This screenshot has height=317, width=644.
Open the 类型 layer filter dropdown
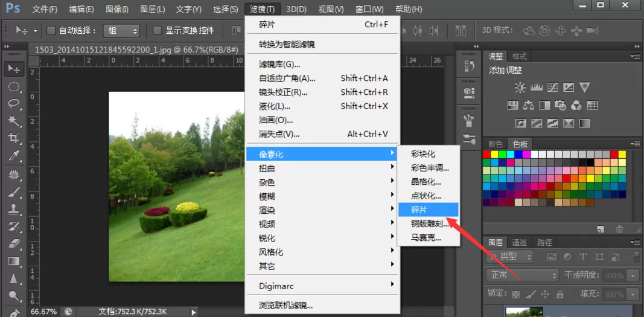point(509,257)
